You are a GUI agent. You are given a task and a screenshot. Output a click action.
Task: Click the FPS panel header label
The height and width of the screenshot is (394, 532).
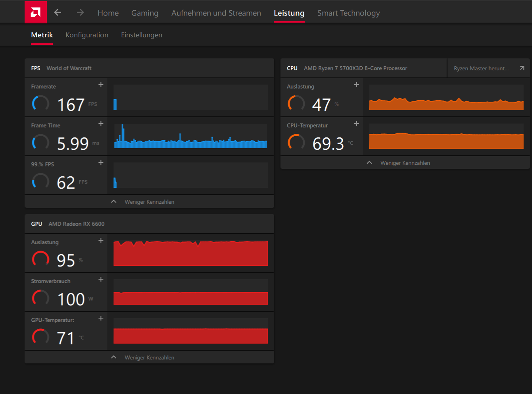pyautogui.click(x=36, y=68)
